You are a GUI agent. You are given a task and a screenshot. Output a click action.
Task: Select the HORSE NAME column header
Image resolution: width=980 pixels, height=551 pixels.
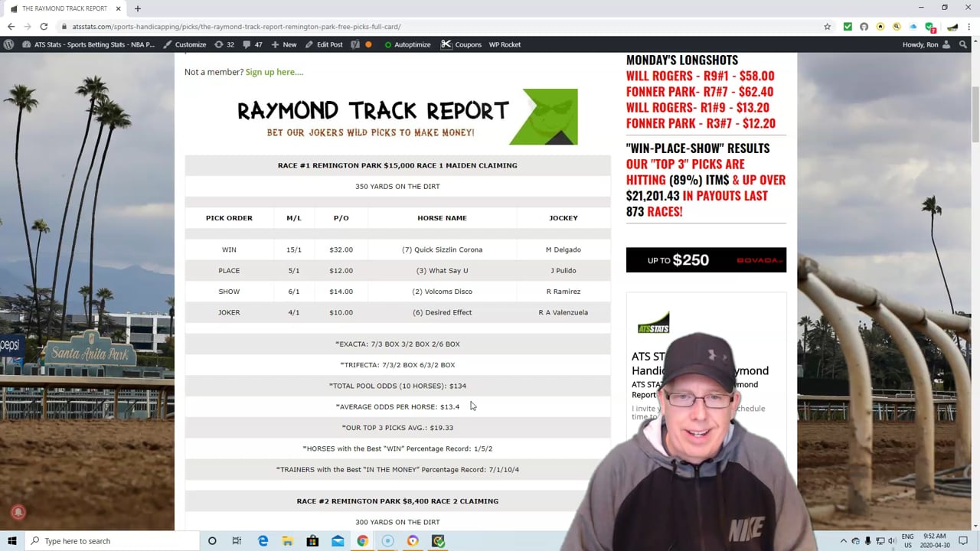click(442, 218)
